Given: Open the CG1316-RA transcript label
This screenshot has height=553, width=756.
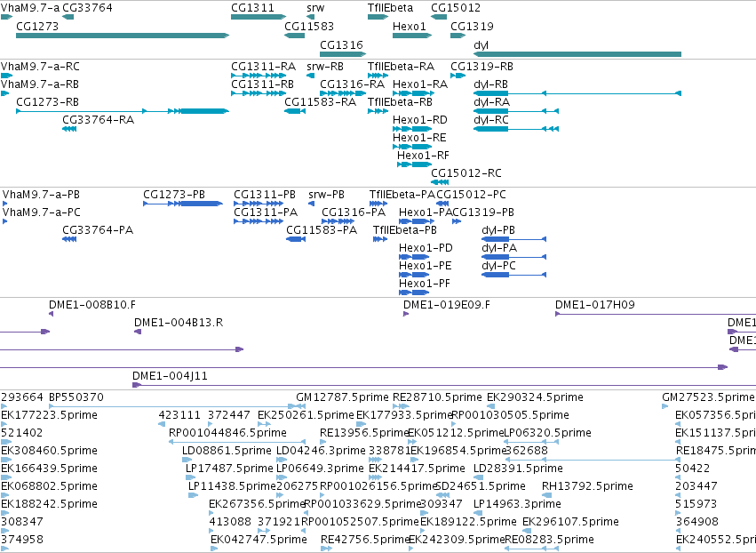Looking at the screenshot, I should [353, 84].
